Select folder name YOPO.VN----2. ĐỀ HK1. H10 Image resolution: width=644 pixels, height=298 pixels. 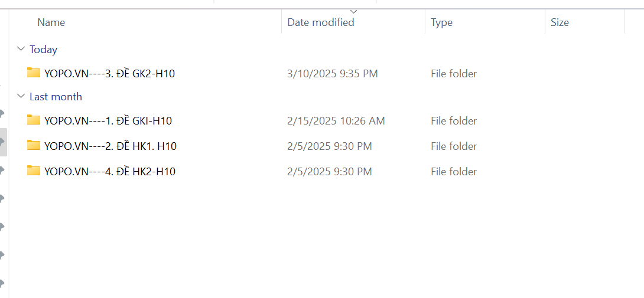point(110,146)
